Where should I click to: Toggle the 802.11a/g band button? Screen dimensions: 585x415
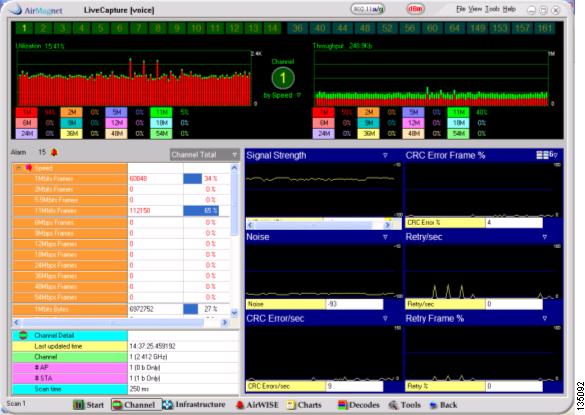click(368, 9)
